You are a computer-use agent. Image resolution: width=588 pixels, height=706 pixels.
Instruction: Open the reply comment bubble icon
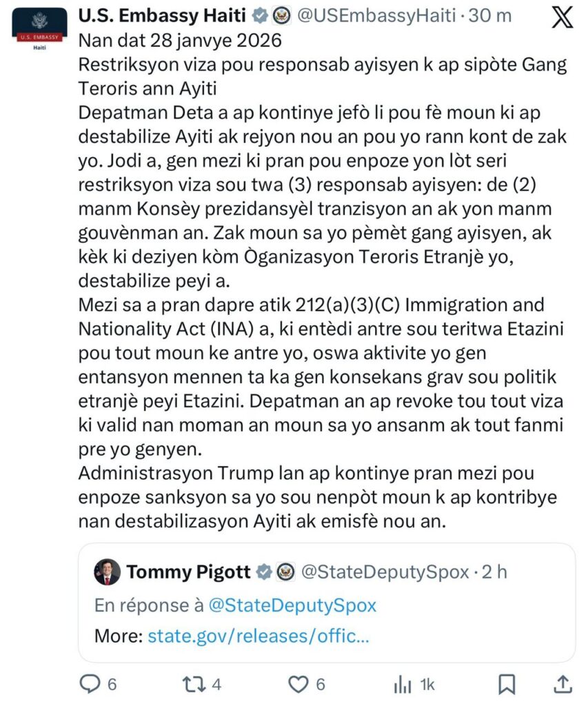point(90,683)
